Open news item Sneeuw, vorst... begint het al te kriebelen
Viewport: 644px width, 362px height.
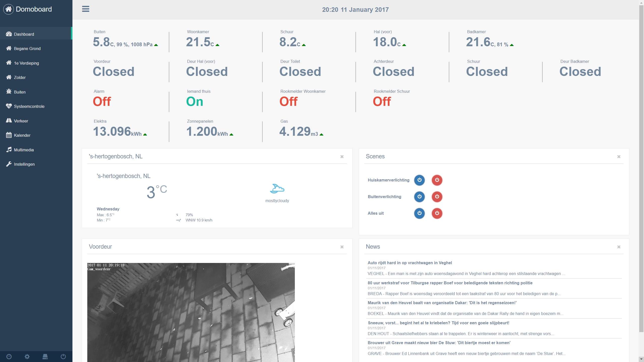click(x=438, y=323)
